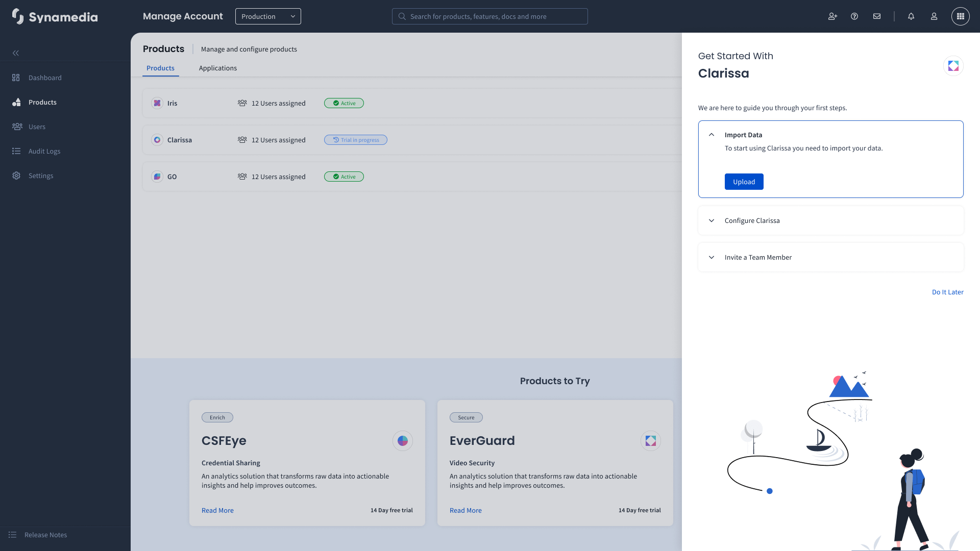Image resolution: width=980 pixels, height=551 pixels.
Task: Click the Iris product icon
Action: point(157,103)
